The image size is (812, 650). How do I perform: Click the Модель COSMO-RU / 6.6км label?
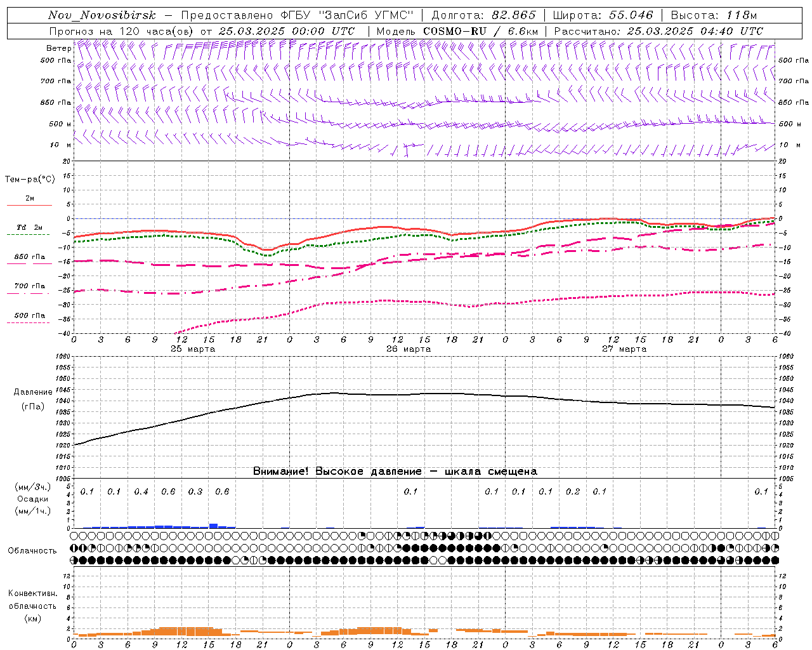click(457, 31)
